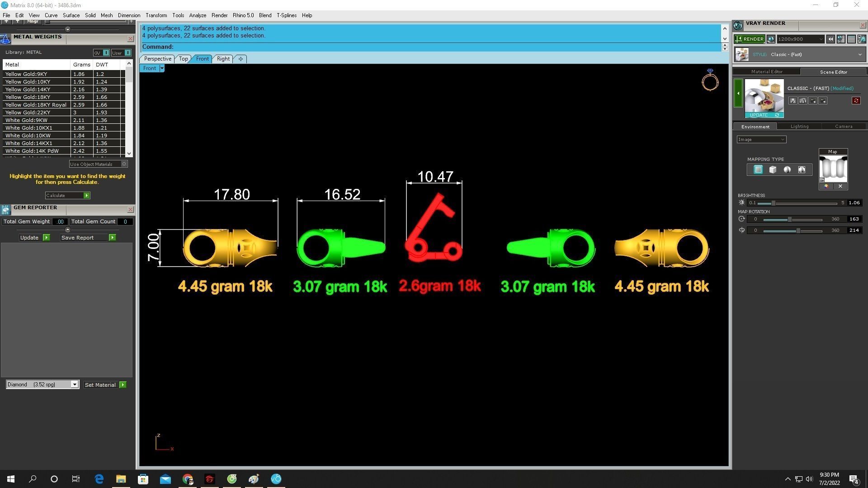Image resolution: width=868 pixels, height=488 pixels.
Task: Open the Diamond gem material dropdown
Action: tap(74, 385)
